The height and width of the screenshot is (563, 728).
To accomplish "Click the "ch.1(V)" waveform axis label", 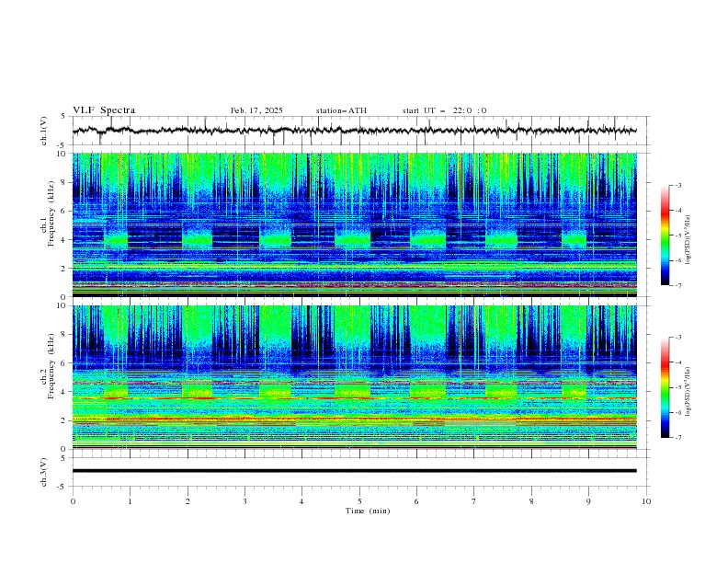I will click(44, 131).
